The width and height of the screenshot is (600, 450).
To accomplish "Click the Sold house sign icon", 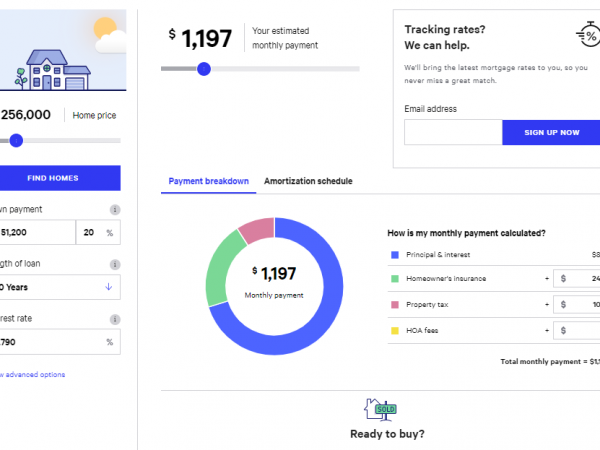I will pos(382,408).
